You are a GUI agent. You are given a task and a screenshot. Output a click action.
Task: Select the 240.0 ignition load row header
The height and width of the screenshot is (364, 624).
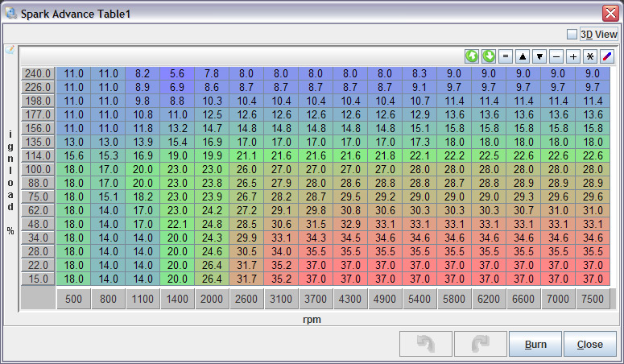38,73
